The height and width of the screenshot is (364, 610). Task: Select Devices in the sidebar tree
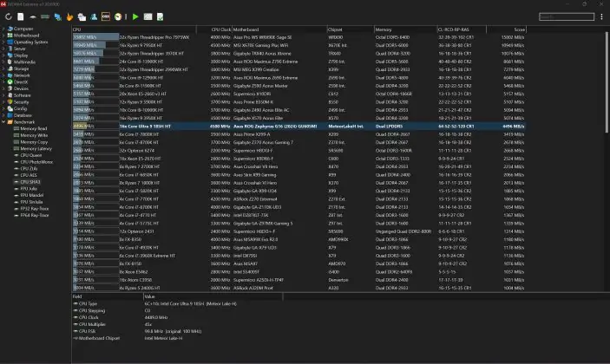21,88
